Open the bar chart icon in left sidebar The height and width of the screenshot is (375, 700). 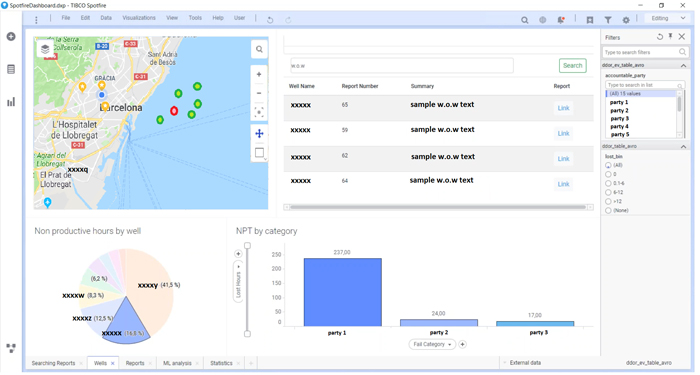click(11, 102)
